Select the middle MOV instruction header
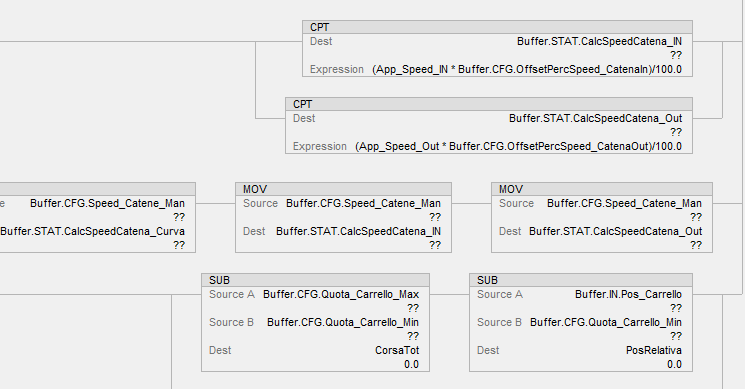Viewport: 745px width, 389px height. click(x=343, y=189)
